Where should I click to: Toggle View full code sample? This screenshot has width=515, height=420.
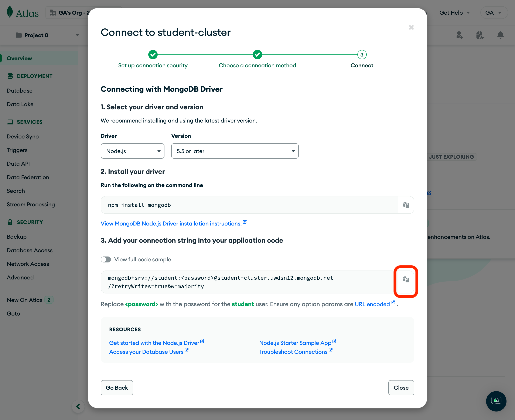coord(106,260)
